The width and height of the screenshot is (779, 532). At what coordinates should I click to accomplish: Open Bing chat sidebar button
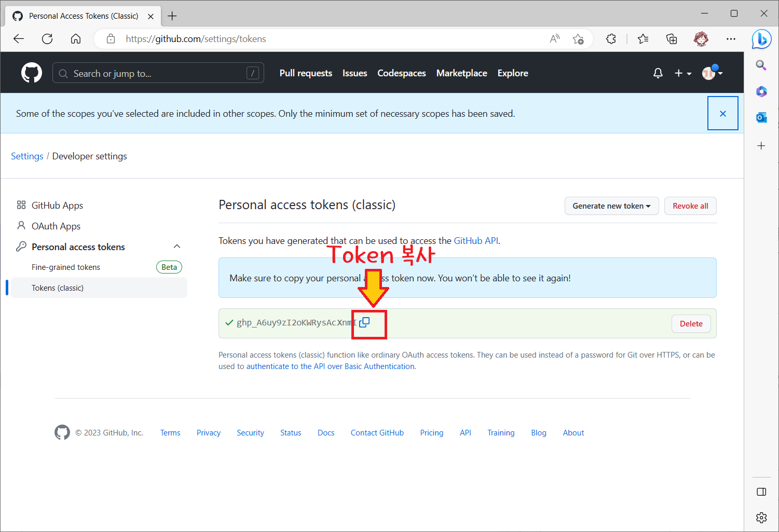tap(761, 39)
